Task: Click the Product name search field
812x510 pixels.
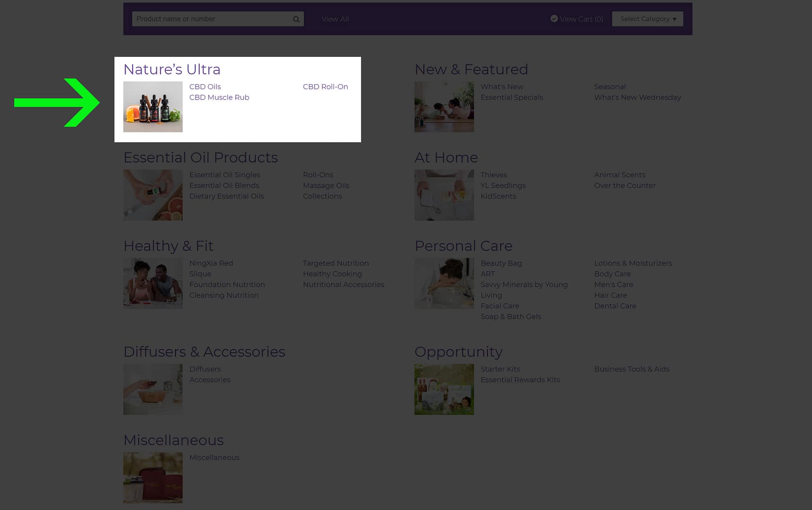Action: tap(213, 19)
